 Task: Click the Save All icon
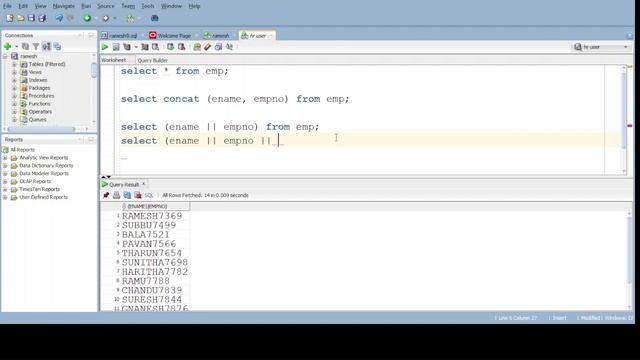tap(42, 18)
